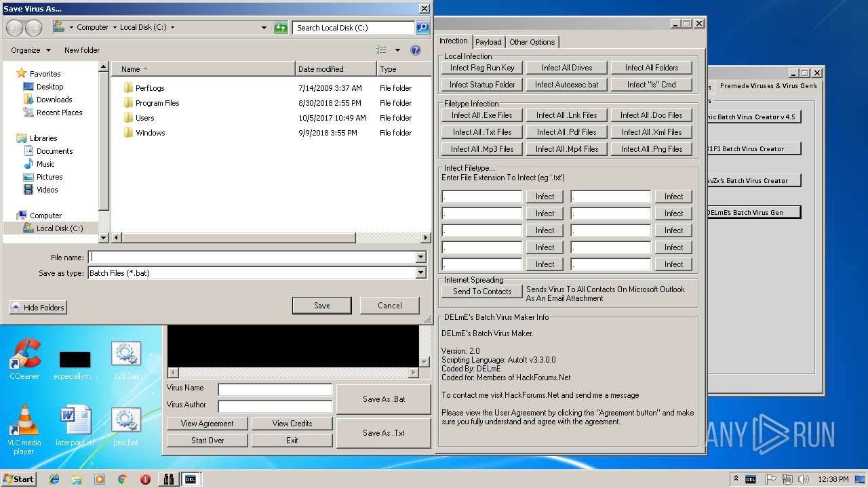Click the View Agreement button
This screenshot has width=868, height=488.
point(207,424)
